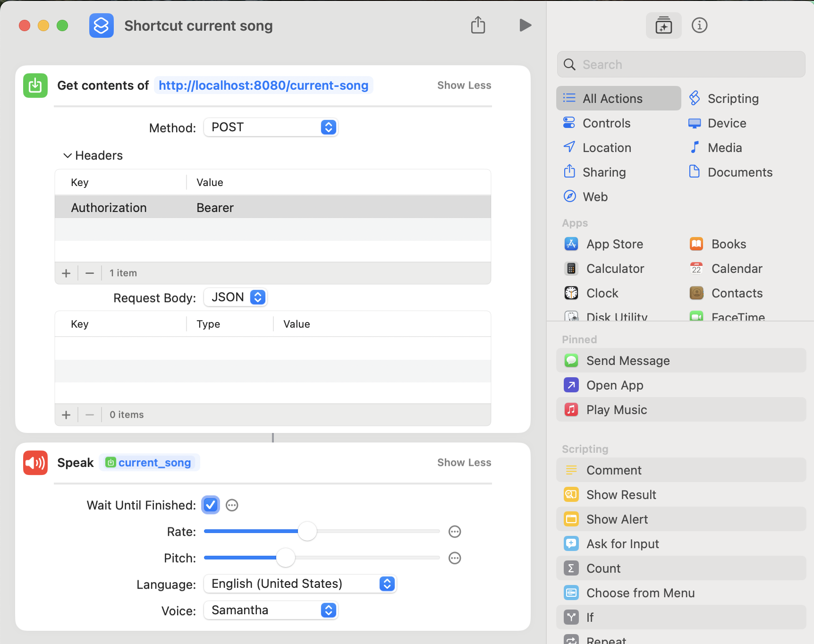This screenshot has height=644, width=814.
Task: Click the Search actions field
Action: pos(681,64)
